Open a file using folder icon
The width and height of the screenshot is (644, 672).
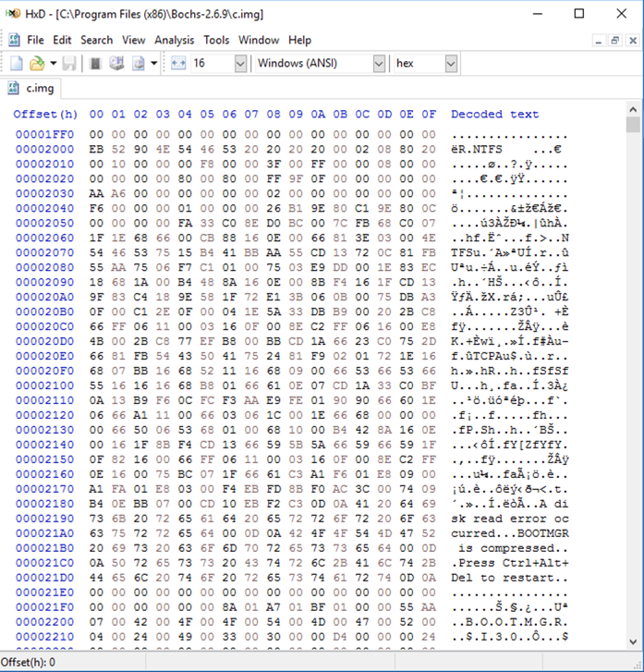point(37,64)
